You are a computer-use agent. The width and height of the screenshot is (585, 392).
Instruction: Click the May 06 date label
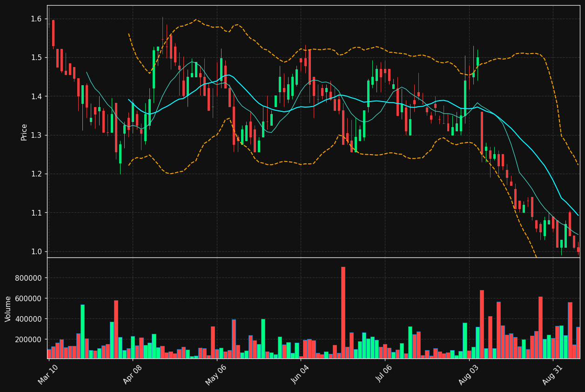[216, 374]
